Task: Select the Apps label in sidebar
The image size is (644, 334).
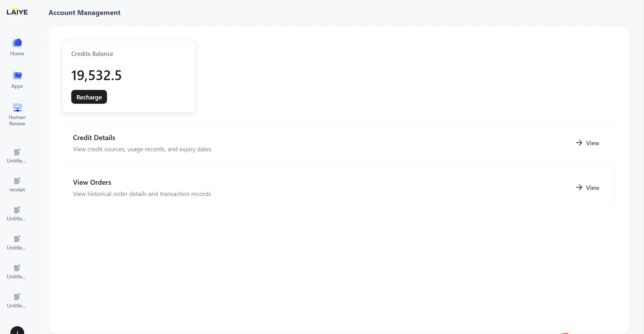Action: [x=17, y=86]
